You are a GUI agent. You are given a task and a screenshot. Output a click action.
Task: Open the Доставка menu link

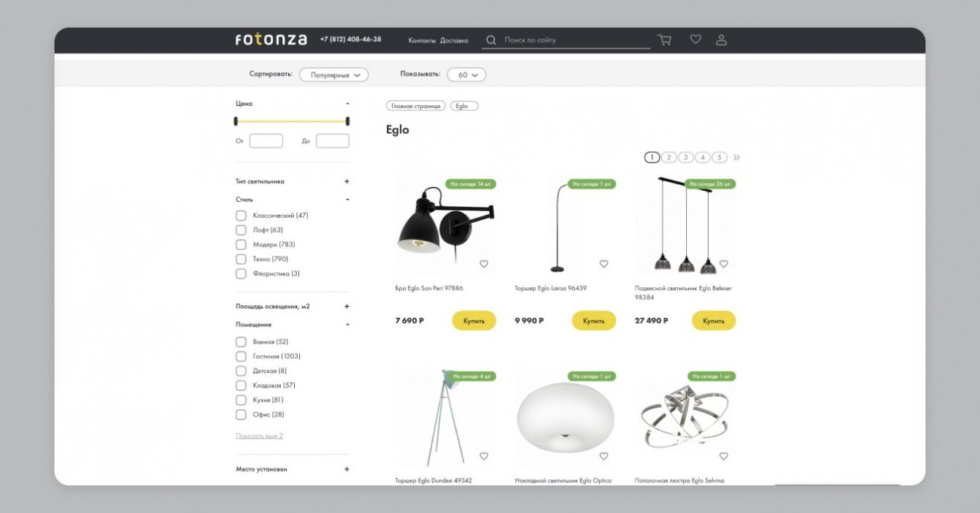454,40
